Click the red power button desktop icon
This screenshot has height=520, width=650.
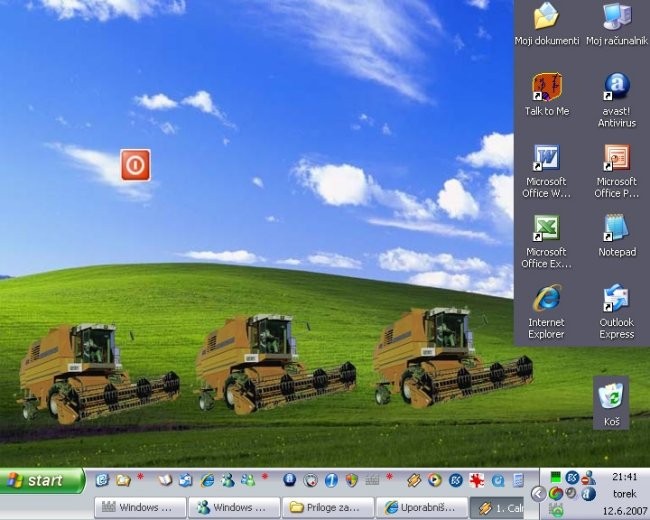135,165
